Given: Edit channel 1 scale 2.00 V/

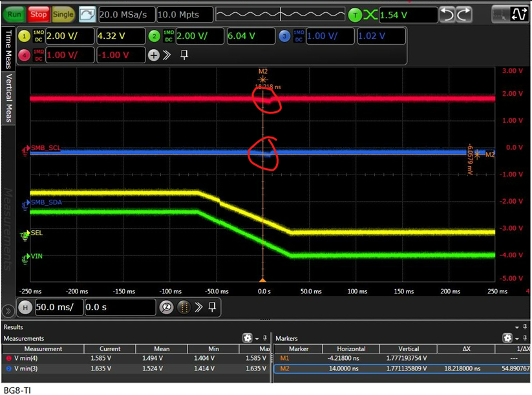Looking at the screenshot, I should click(70, 36).
